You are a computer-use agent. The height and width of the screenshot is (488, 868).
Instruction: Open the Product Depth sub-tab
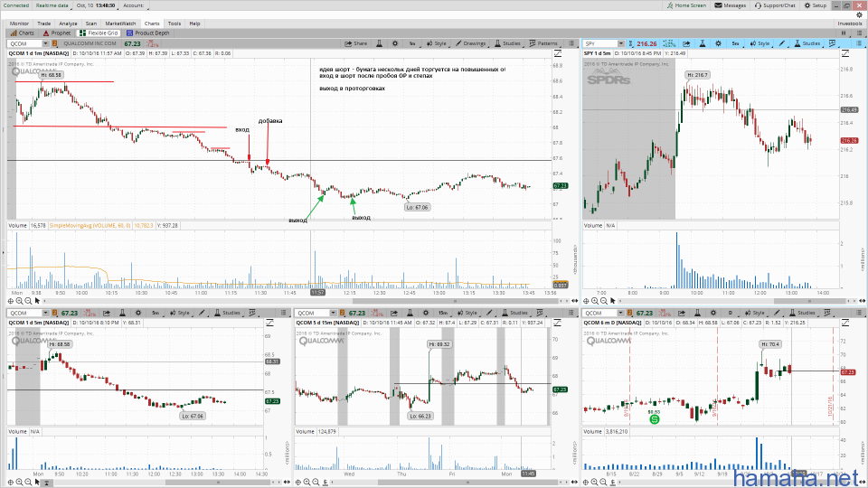click(147, 33)
